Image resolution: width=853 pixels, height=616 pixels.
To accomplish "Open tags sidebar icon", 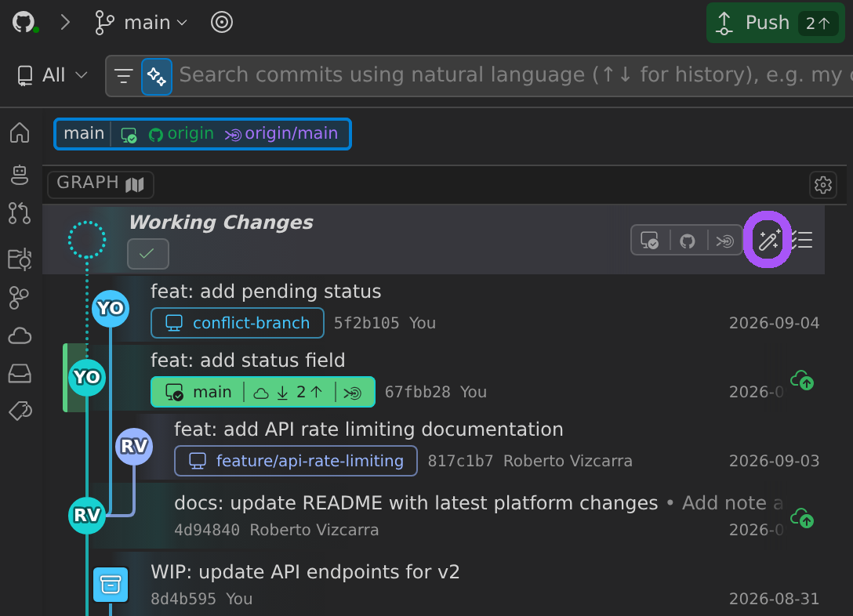I will pos(20,411).
